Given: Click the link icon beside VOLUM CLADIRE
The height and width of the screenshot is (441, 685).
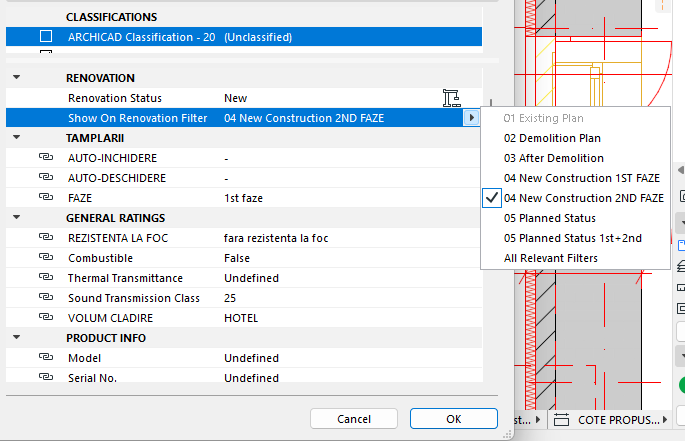Looking at the screenshot, I should coord(45,318).
